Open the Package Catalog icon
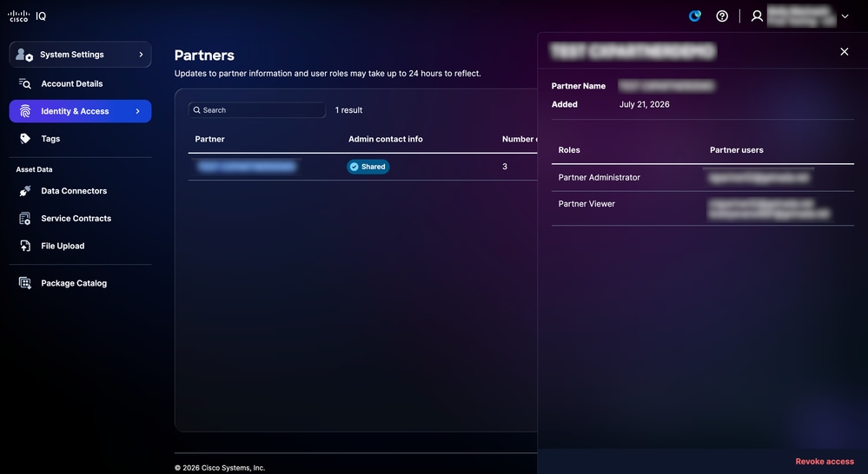 tap(25, 283)
